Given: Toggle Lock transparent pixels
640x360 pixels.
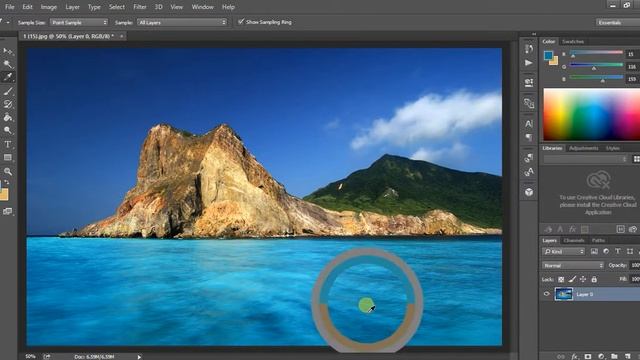Looking at the screenshot, I should click(x=561, y=279).
